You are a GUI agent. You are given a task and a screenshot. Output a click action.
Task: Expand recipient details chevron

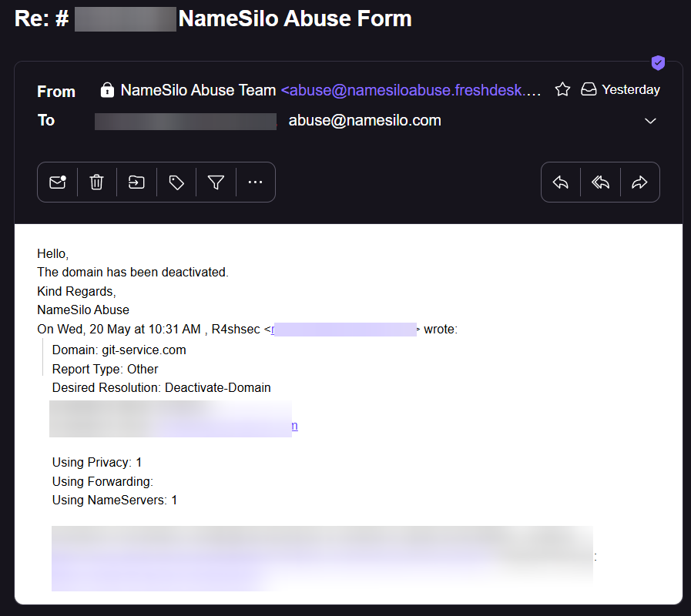pyautogui.click(x=650, y=121)
